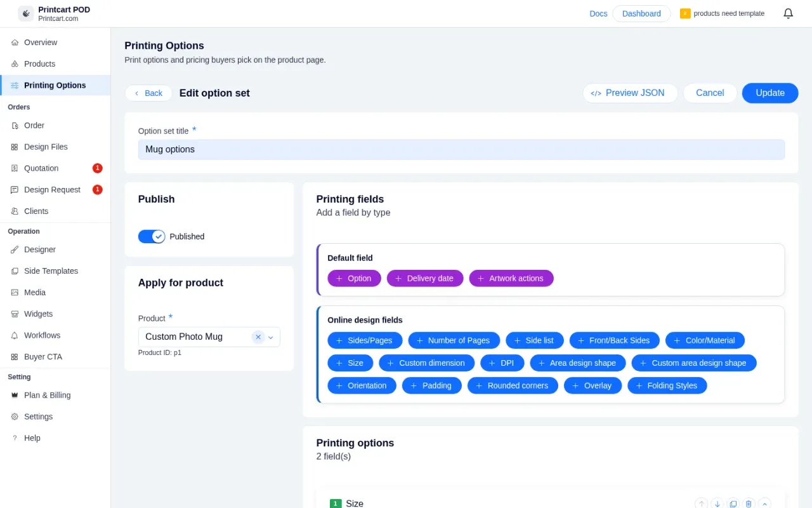Go to Products in the sidebar

tap(55, 64)
